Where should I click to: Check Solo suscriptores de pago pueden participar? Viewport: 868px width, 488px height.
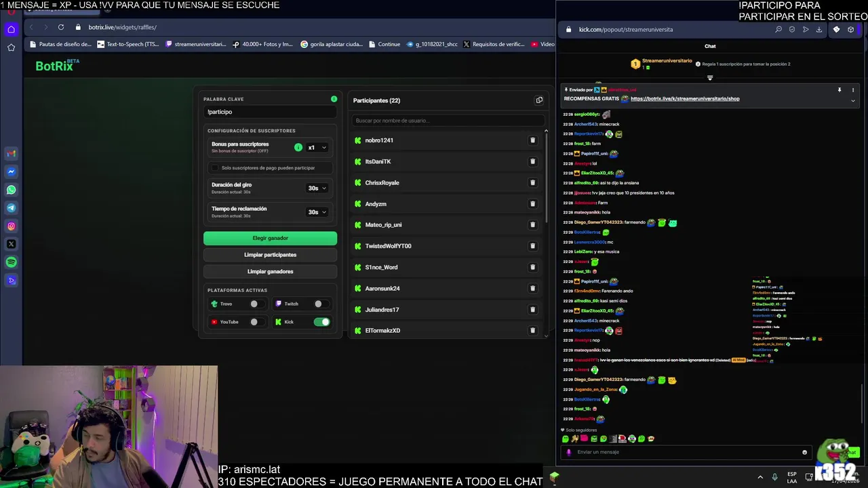coord(215,167)
